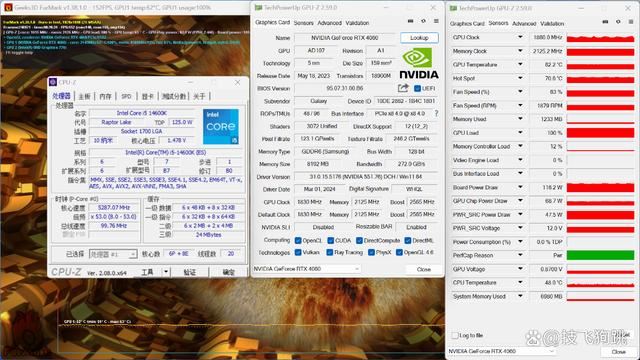Switch to the Advanced tab in the GPU-Z Graphics Card window

(330, 23)
